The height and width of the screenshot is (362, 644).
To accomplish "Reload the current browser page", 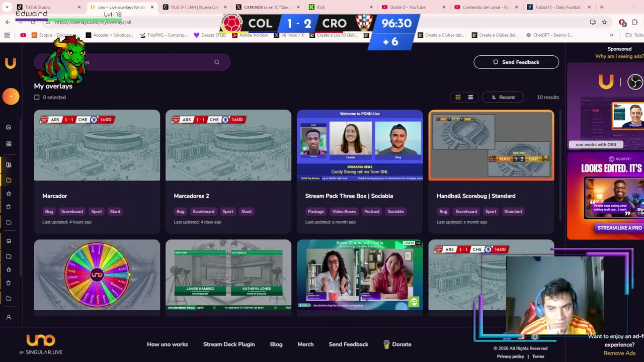I will pyautogui.click(x=33, y=22).
